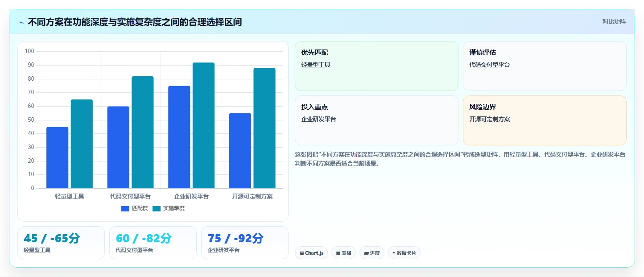The image size is (644, 277).
Task: Select the 实施难度 bar for 代码交付型平台
Action: pyautogui.click(x=143, y=132)
